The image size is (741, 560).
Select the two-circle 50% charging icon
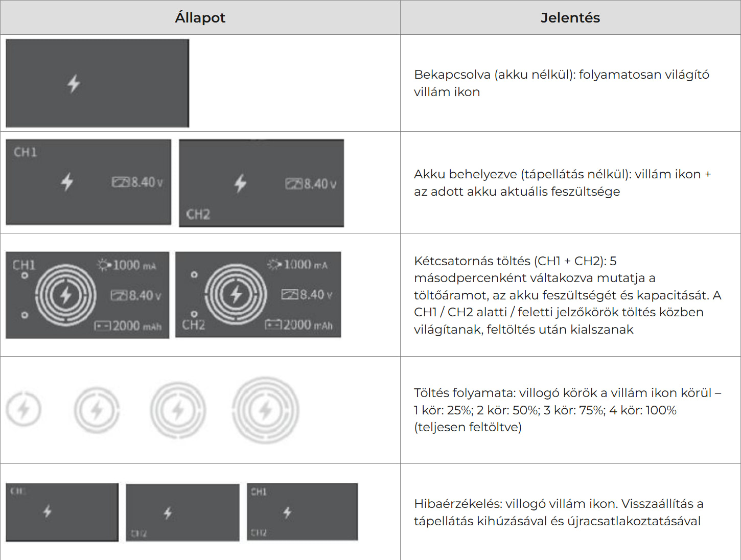click(97, 410)
